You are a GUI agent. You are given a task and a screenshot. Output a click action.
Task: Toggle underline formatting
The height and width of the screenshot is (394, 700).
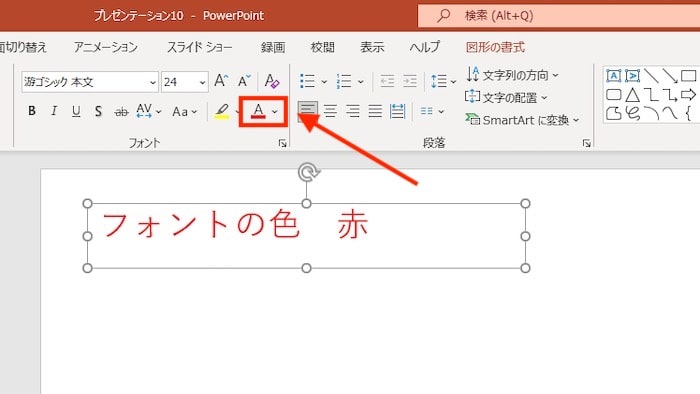[76, 111]
